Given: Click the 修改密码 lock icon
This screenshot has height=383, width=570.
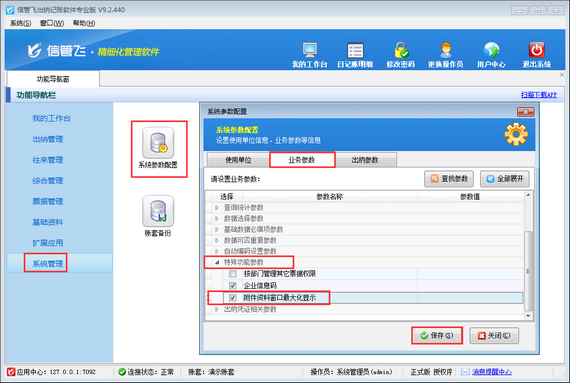Looking at the screenshot, I should click(x=401, y=51).
